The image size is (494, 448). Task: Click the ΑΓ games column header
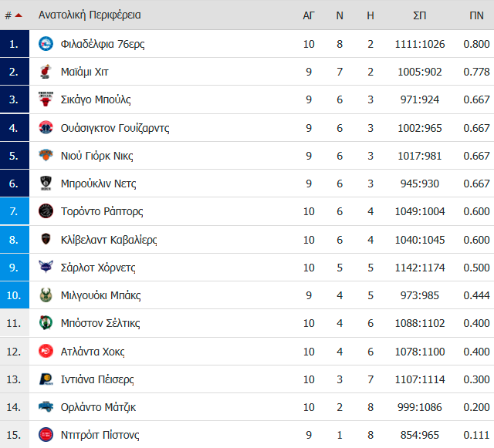(309, 15)
